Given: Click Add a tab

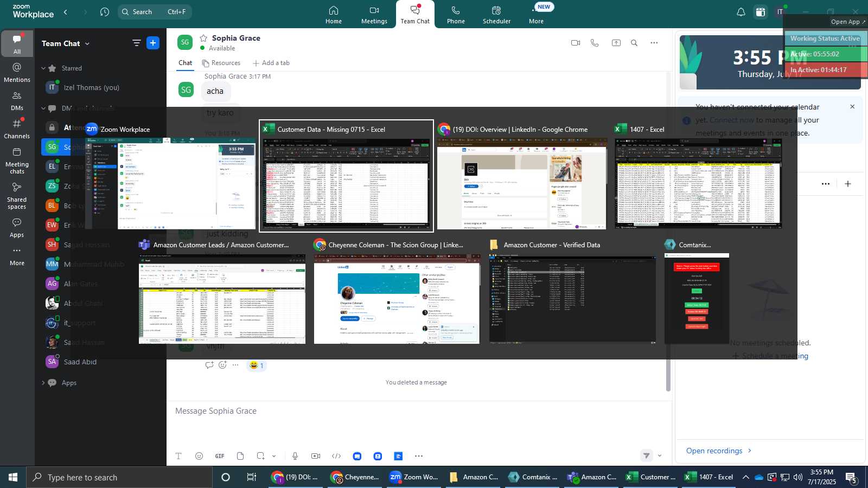Looking at the screenshot, I should tap(271, 63).
